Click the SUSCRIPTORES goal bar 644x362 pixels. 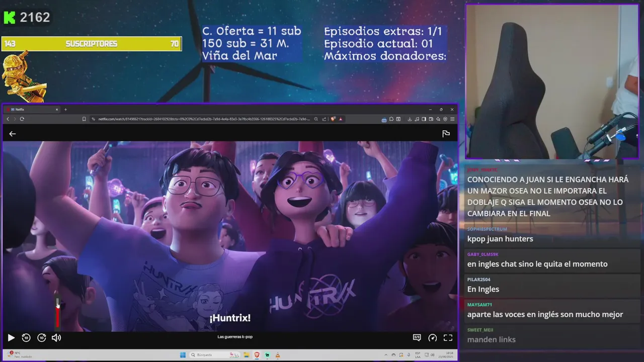92,44
